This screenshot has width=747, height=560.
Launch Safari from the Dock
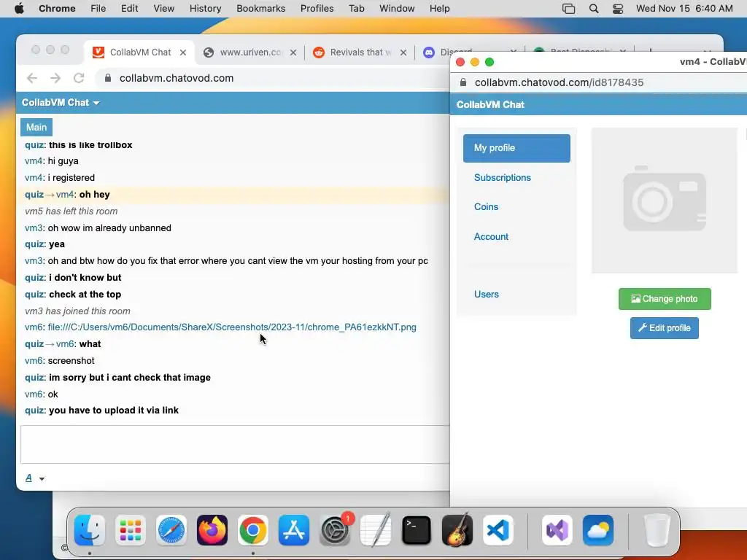(x=171, y=530)
